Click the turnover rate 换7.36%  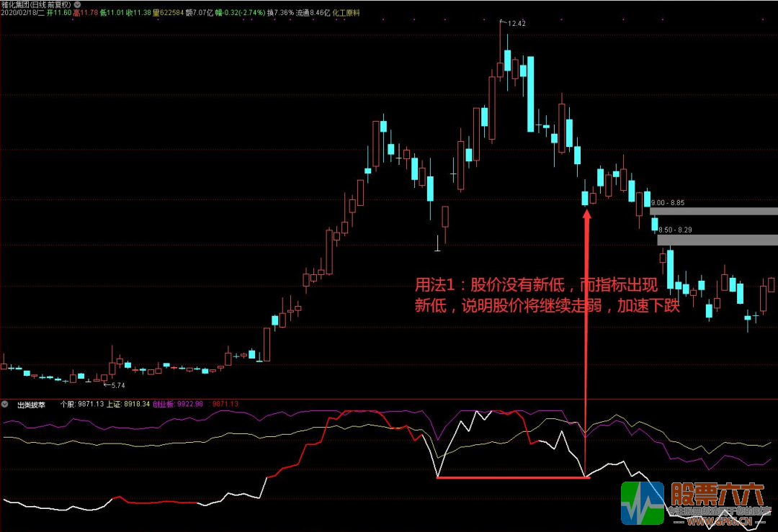pyautogui.click(x=280, y=13)
